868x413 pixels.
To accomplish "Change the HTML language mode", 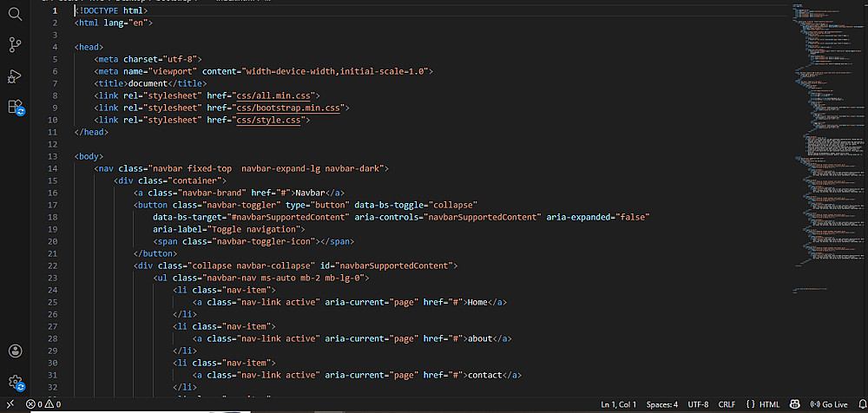I will (x=762, y=404).
